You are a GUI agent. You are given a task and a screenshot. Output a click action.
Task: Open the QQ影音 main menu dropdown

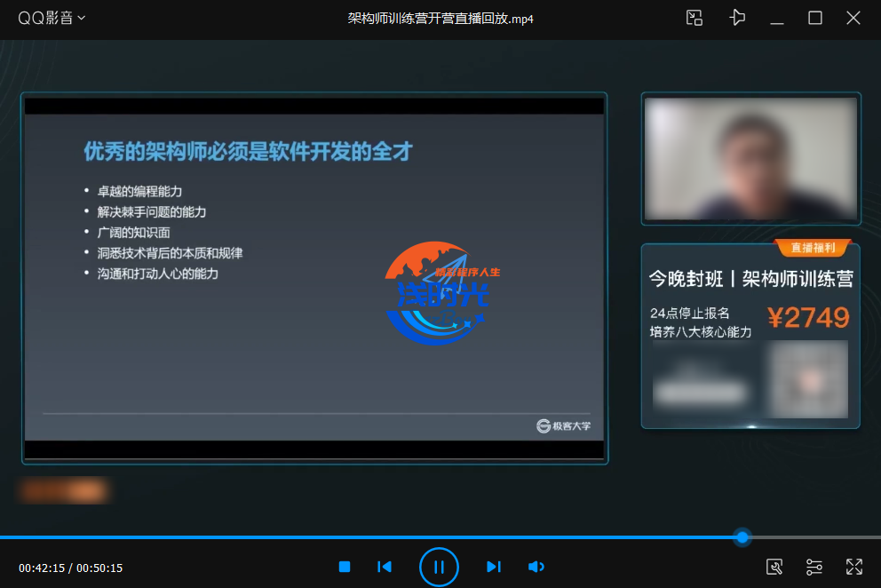tap(52, 18)
